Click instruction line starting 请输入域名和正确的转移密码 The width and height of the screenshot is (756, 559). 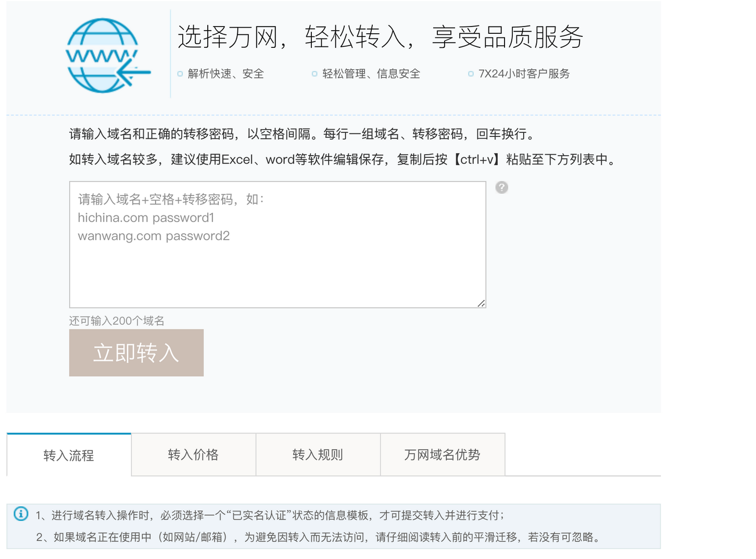(x=302, y=134)
